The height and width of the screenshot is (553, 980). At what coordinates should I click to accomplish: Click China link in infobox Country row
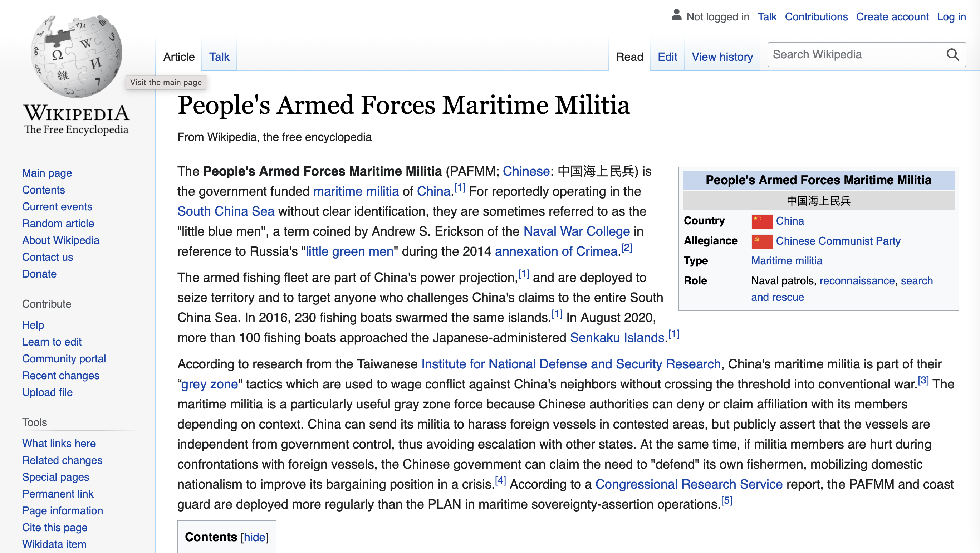(x=790, y=221)
